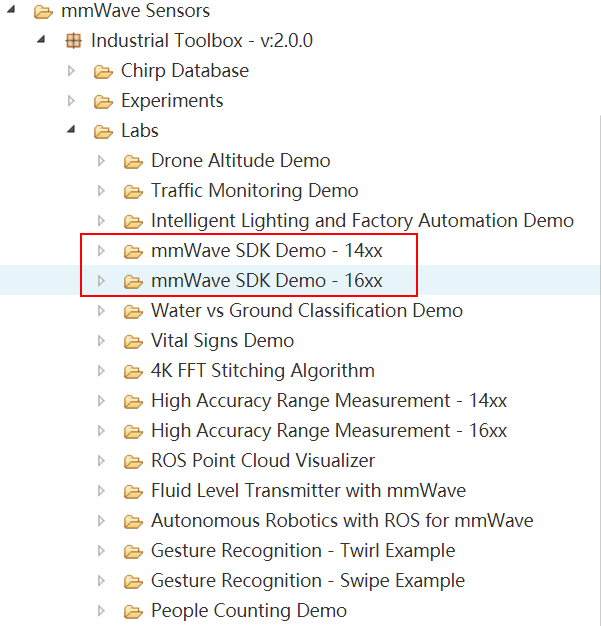Screen dimensions: 601x626
Task: Select Water vs Ground Classification Demo
Action: pos(307,311)
